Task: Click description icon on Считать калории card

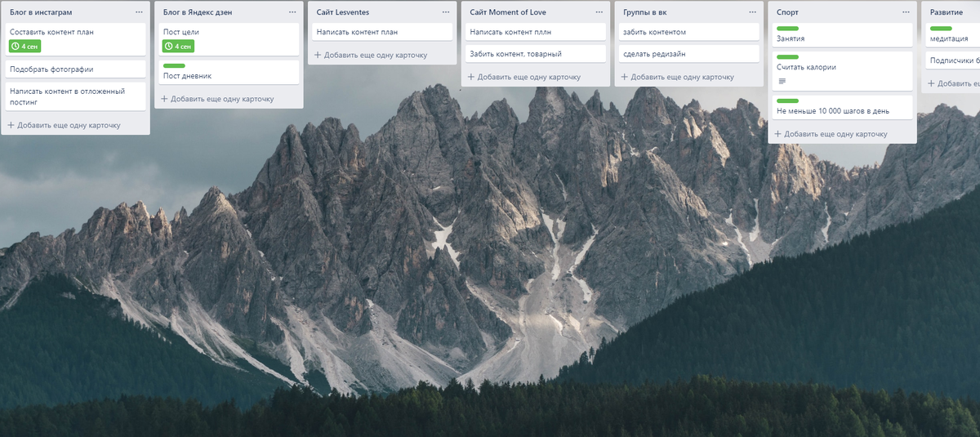Action: pos(782,82)
